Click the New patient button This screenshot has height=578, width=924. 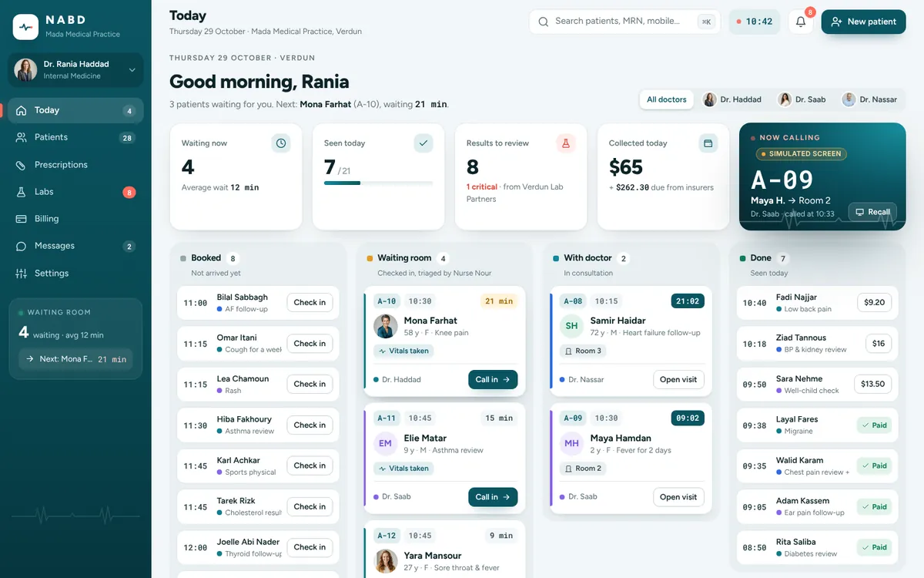pyautogui.click(x=864, y=22)
